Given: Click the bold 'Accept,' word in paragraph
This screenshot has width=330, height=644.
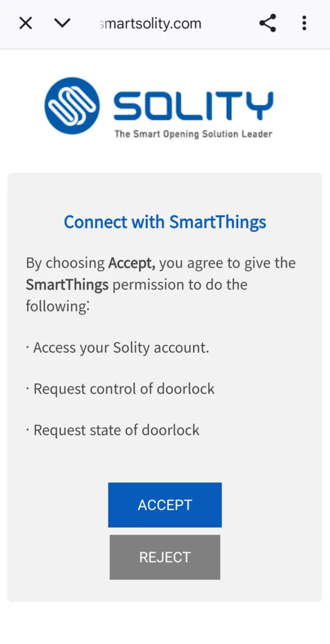Looking at the screenshot, I should pos(132,263).
